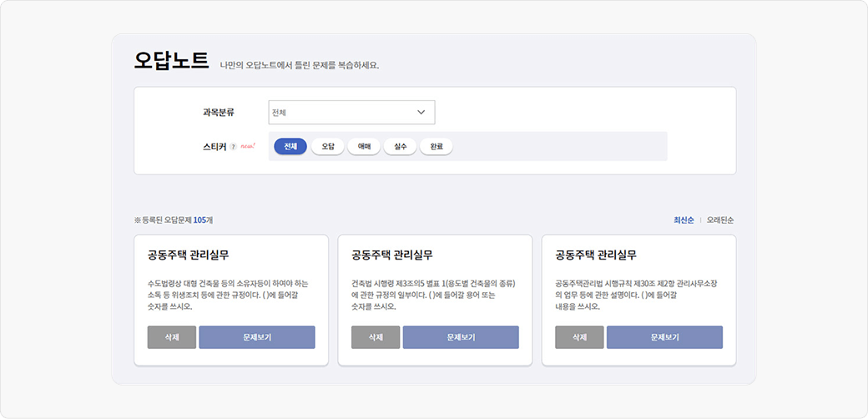868x419 pixels.
Task: Filter by the 완료 sticker
Action: click(436, 147)
